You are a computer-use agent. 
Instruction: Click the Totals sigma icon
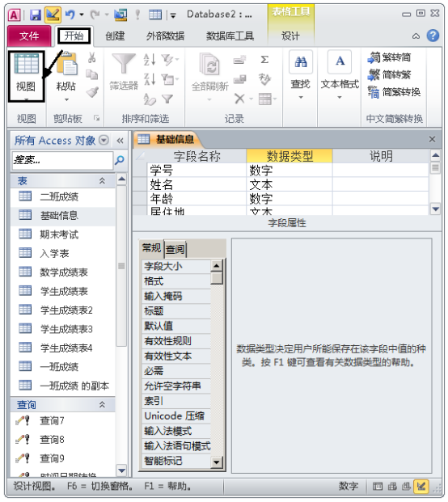pyautogui.click(x=264, y=60)
